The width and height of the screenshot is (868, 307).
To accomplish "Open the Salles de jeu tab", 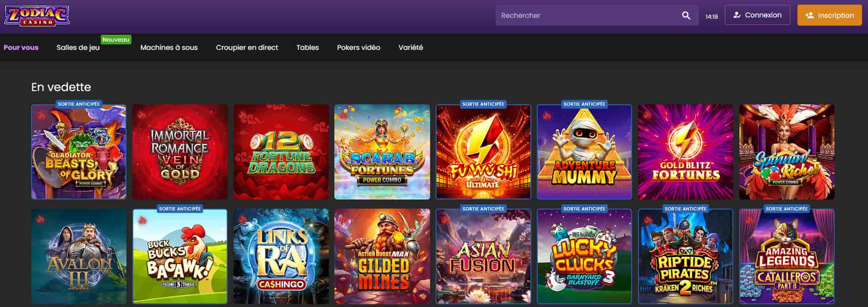I will 78,48.
